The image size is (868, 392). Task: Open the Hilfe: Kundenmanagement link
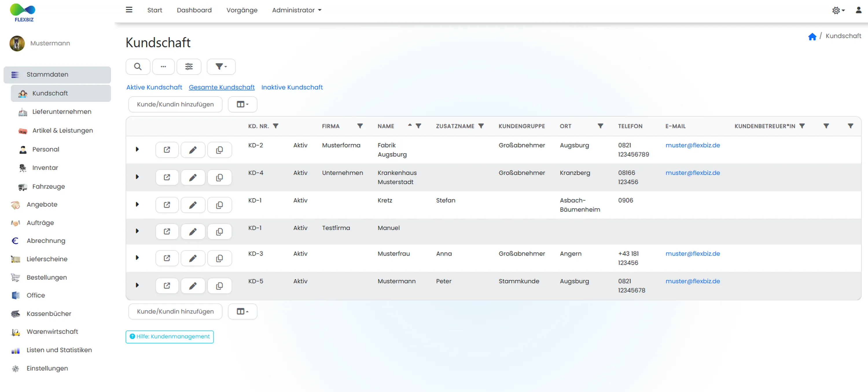(x=170, y=337)
